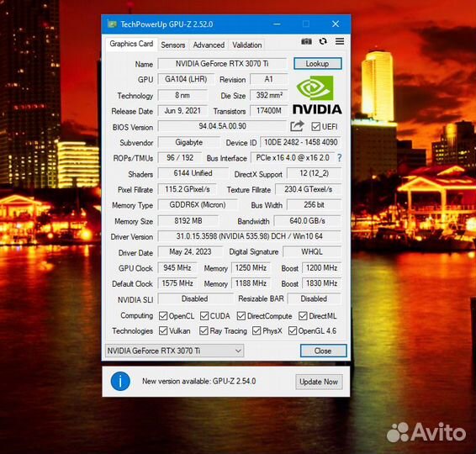Viewport: 476px width, 454px height.
Task: Click the Revision field A1
Action: coord(268,80)
